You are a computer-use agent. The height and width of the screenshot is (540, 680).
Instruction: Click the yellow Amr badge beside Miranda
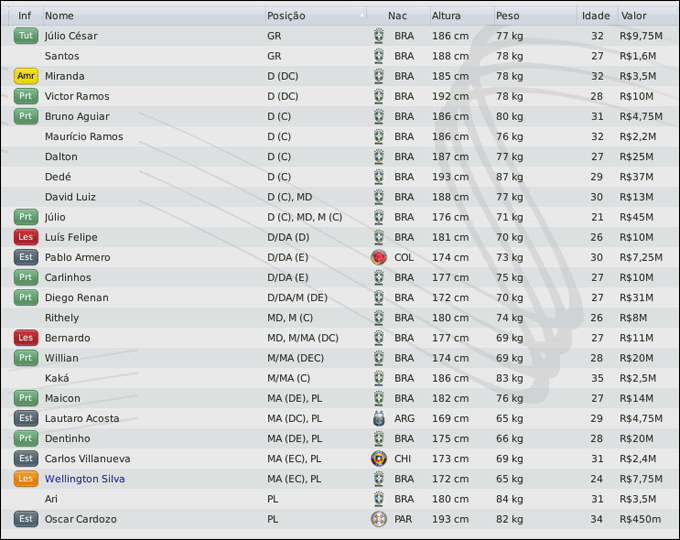click(26, 76)
